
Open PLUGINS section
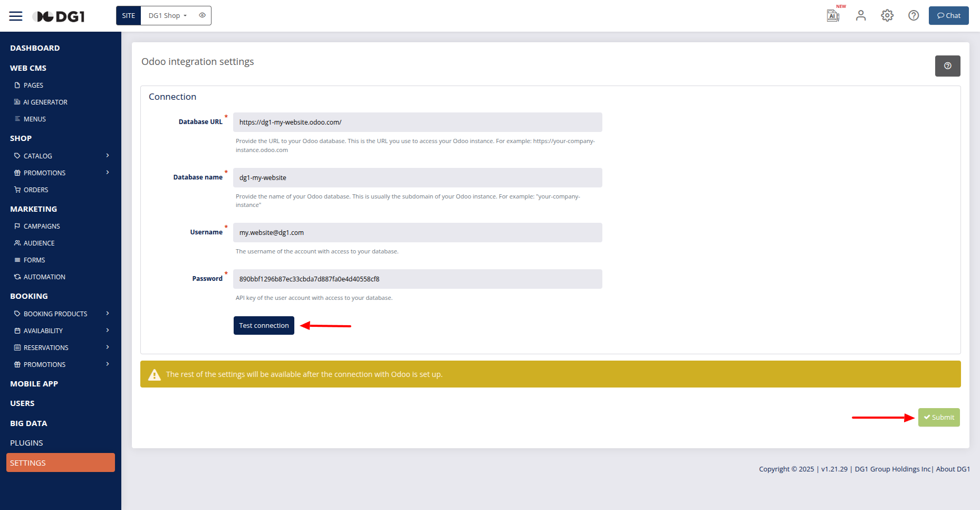coord(26,443)
